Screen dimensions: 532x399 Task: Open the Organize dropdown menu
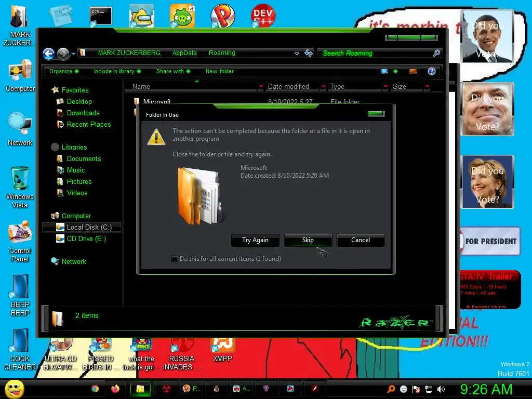tap(64, 71)
